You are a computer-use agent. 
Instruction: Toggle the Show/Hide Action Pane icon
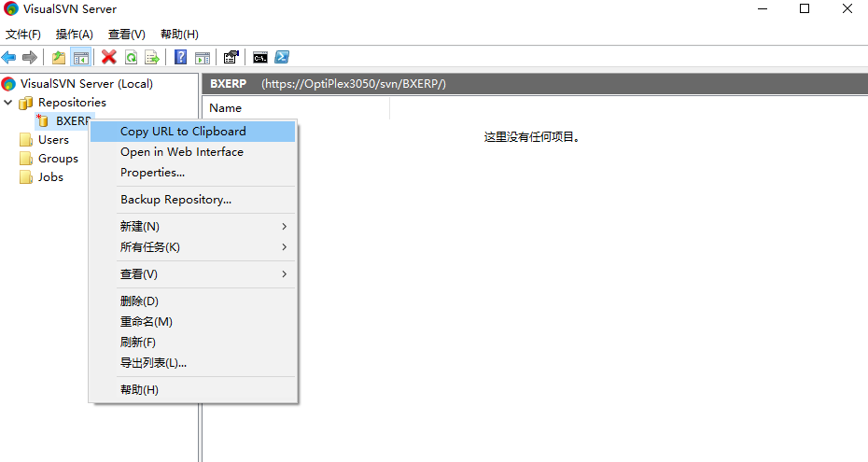(x=203, y=57)
